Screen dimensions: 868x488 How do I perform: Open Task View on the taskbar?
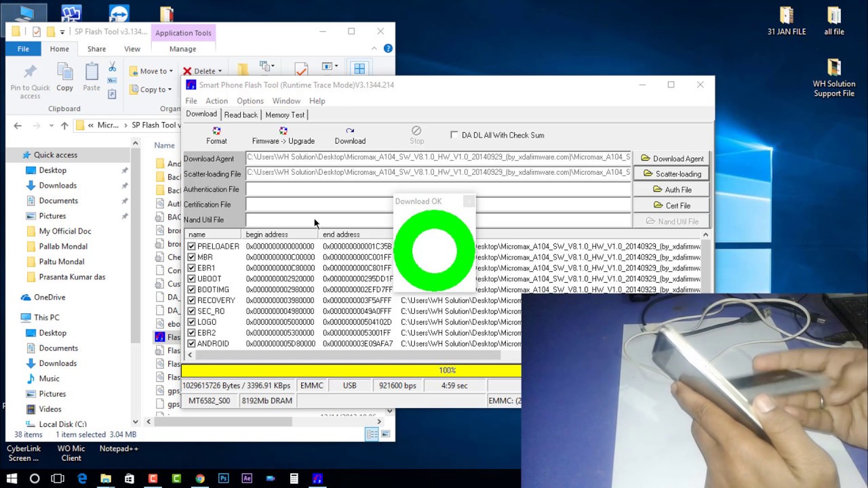[x=58, y=479]
